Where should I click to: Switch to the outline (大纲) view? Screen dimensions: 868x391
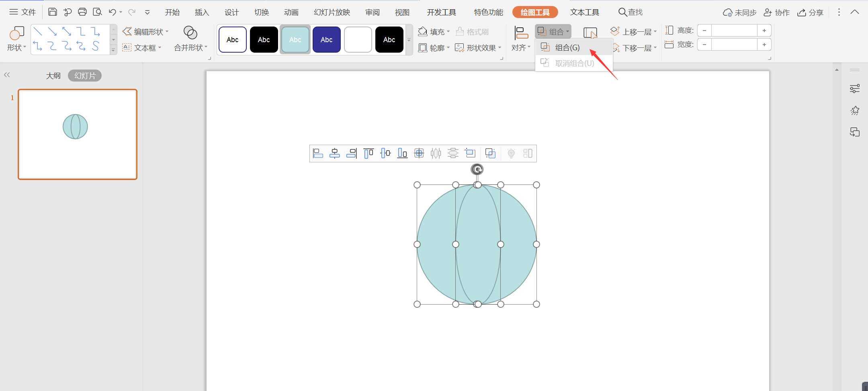[x=53, y=76]
